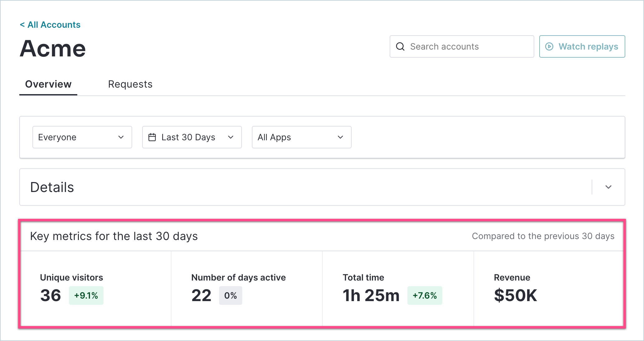The height and width of the screenshot is (341, 644).
Task: Click the Watch replays button
Action: coord(582,46)
